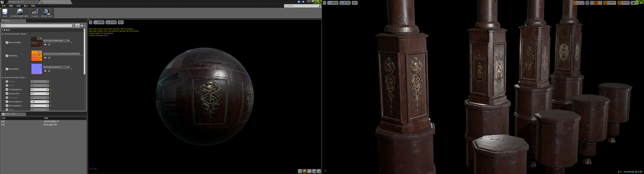
Task: Save the material instance
Action: point(5,13)
